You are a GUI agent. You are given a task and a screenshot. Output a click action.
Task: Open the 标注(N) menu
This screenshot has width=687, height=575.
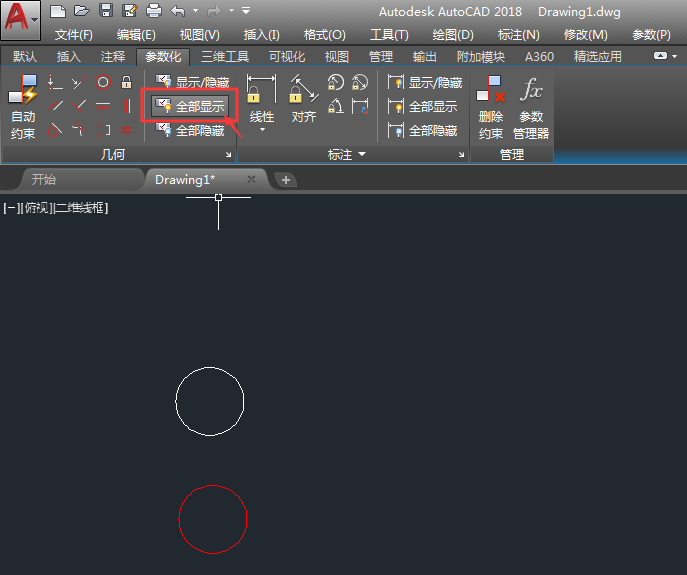click(518, 35)
